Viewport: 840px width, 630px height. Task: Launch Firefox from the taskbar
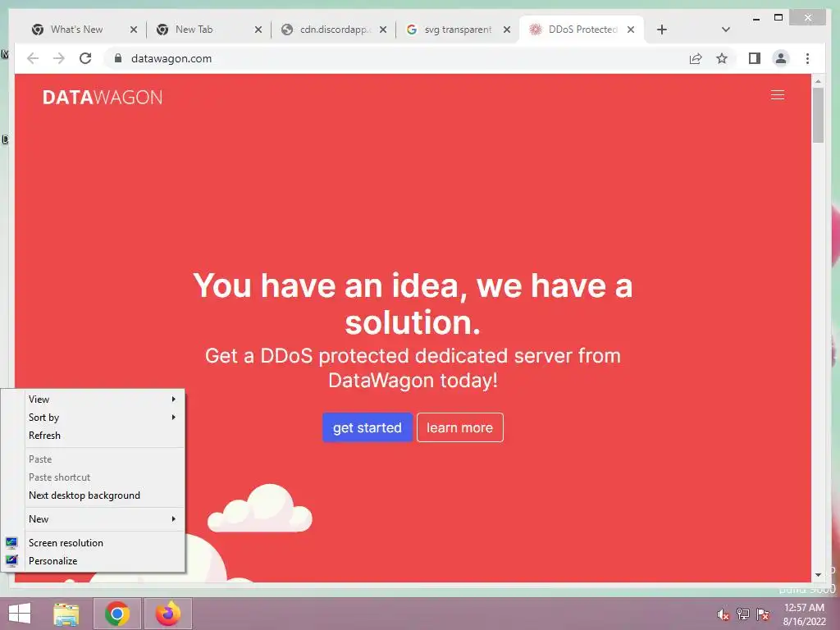(168, 614)
